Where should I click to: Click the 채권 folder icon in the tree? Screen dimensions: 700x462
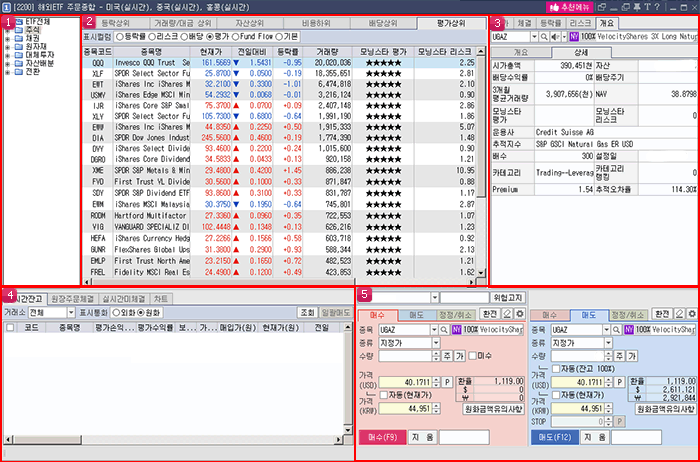point(18,38)
